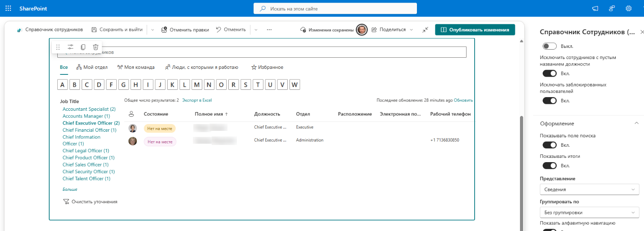Select Люди, с которыми я работаю tab
Screen dimensions: 644x231
[x=201, y=67]
